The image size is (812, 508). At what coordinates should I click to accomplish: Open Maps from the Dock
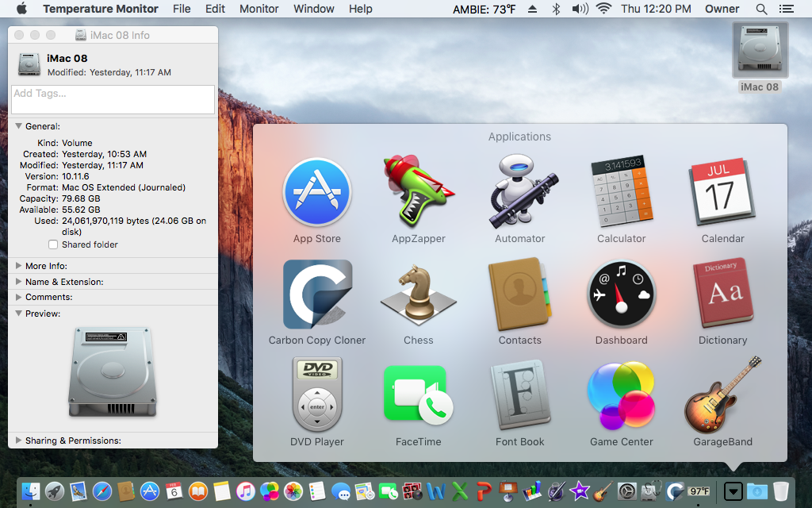coord(365,491)
